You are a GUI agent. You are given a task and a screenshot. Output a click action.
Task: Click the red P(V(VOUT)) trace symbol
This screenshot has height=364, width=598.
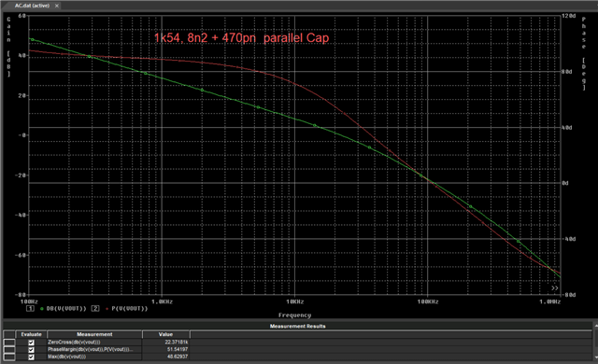(x=107, y=309)
